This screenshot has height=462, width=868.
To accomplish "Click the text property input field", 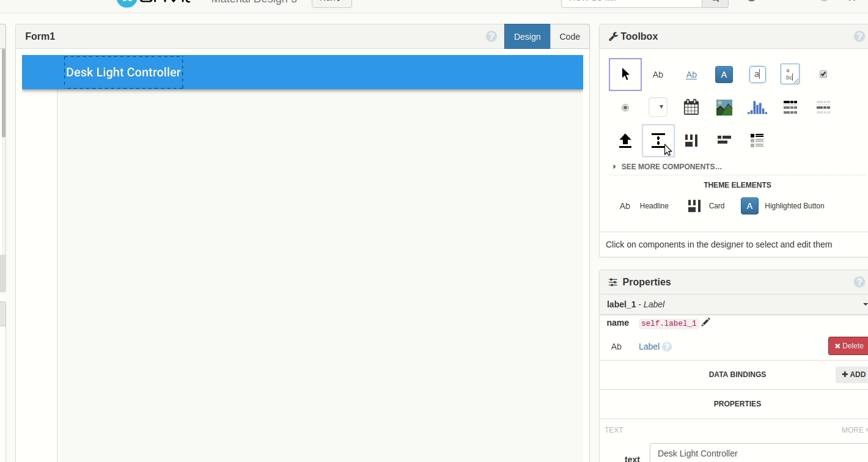I will [758, 453].
